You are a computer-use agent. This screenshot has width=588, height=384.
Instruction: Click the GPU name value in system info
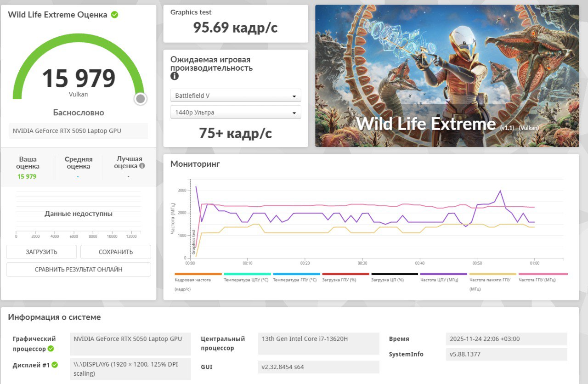pos(130,344)
